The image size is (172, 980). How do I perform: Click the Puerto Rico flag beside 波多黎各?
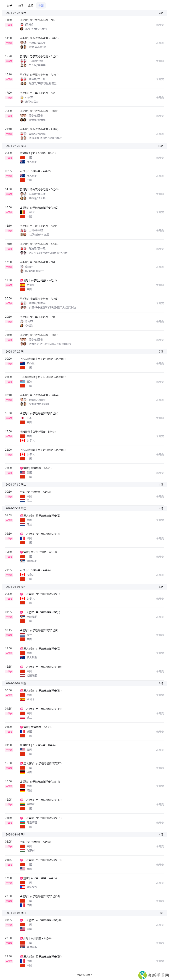22,887
